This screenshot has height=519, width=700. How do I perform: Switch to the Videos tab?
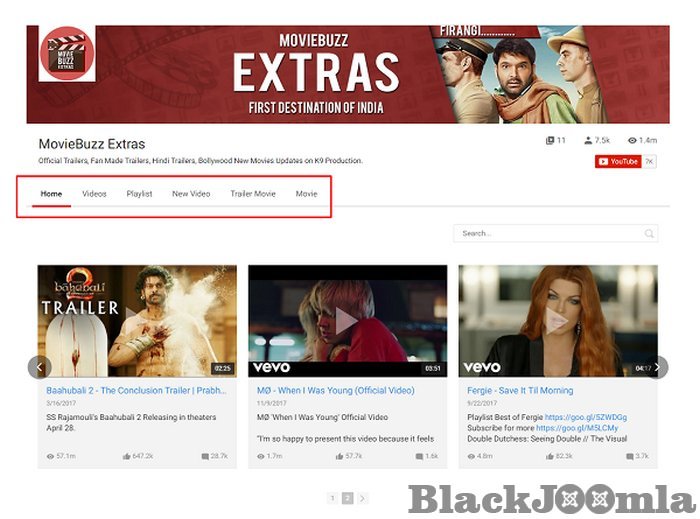(94, 194)
